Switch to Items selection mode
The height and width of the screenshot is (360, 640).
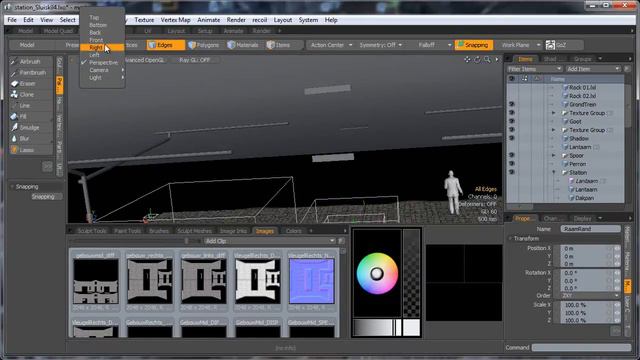click(x=283, y=45)
